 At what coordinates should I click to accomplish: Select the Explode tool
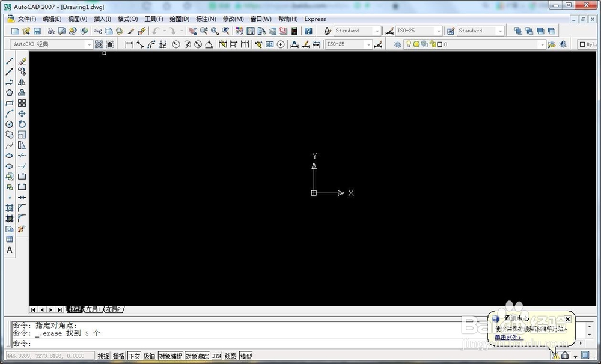pyautogui.click(x=22, y=229)
